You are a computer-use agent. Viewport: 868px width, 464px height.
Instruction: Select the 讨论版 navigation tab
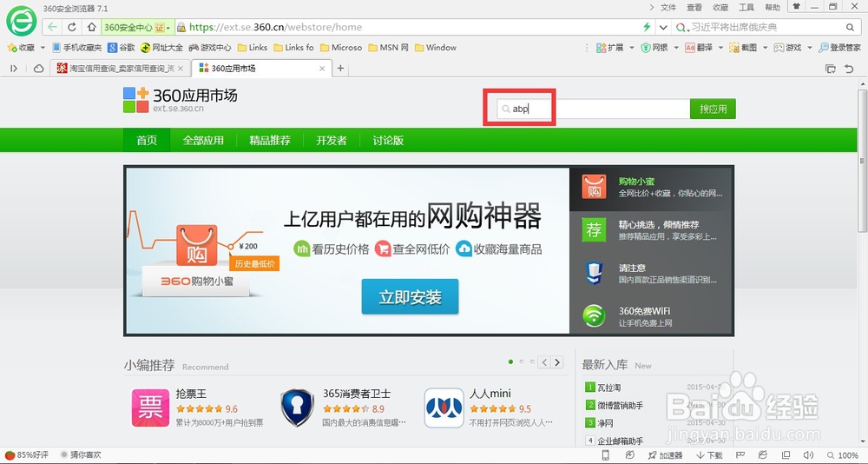388,140
